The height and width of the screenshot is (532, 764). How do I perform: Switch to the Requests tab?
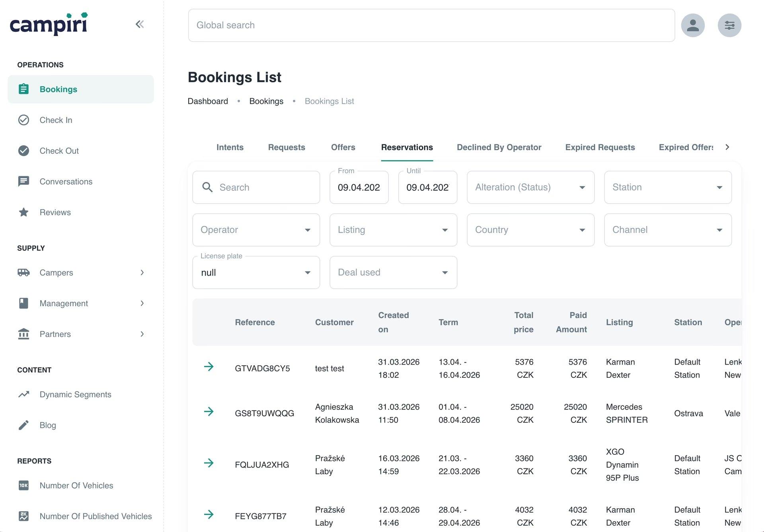point(286,147)
